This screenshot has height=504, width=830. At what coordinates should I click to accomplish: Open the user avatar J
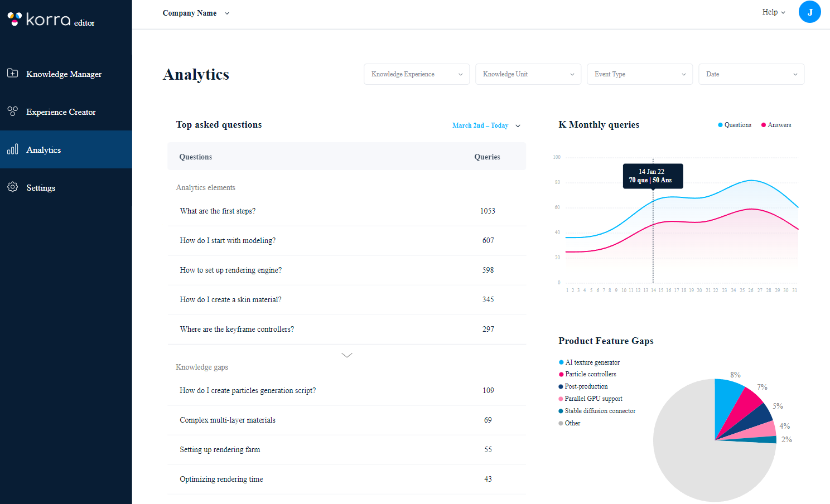tap(809, 12)
